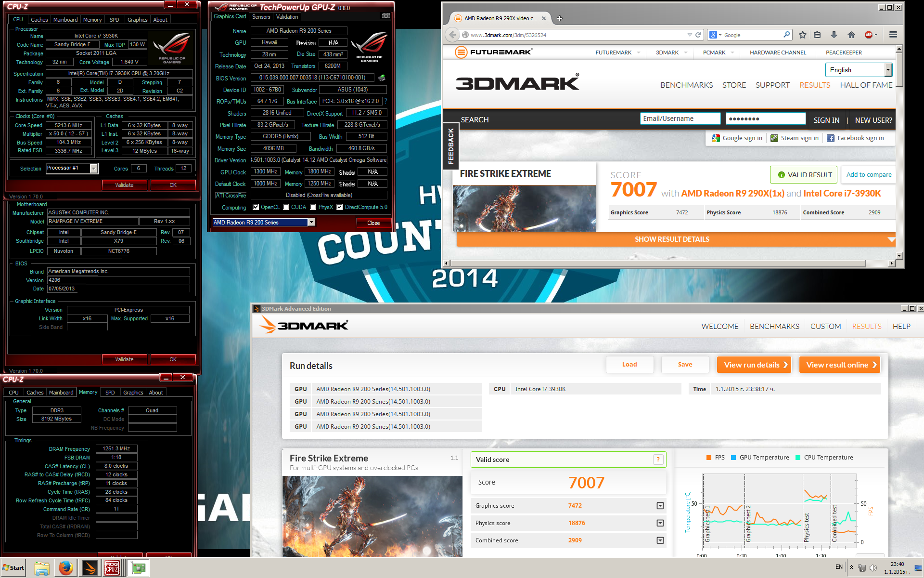Screen dimensions: 924x578
Task: Click site identity globe in address bar
Action: 465,35
